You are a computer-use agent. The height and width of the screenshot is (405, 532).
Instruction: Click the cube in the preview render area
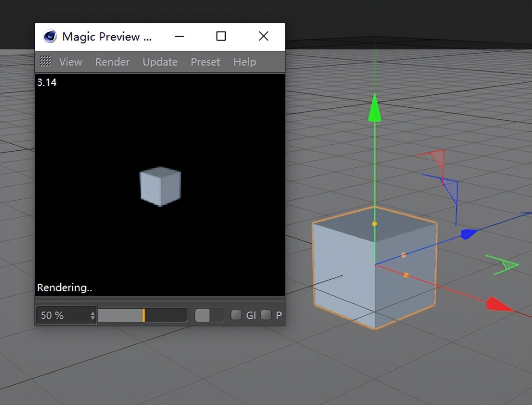160,185
